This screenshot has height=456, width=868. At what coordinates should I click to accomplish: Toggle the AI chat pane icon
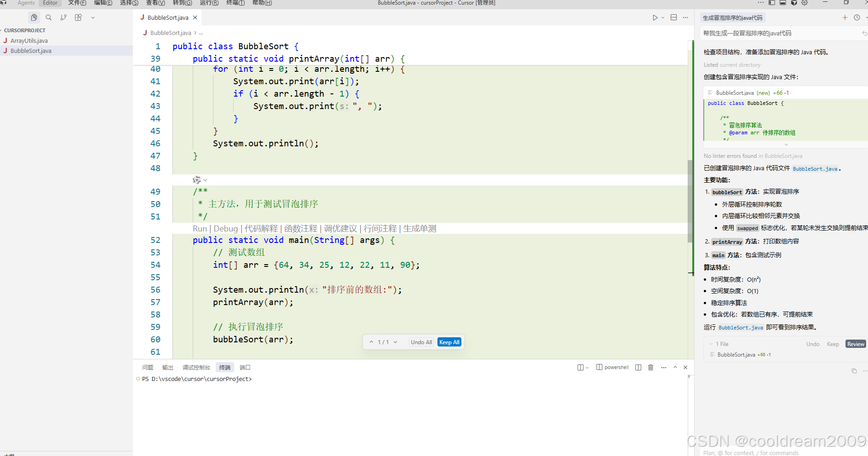(x=794, y=3)
